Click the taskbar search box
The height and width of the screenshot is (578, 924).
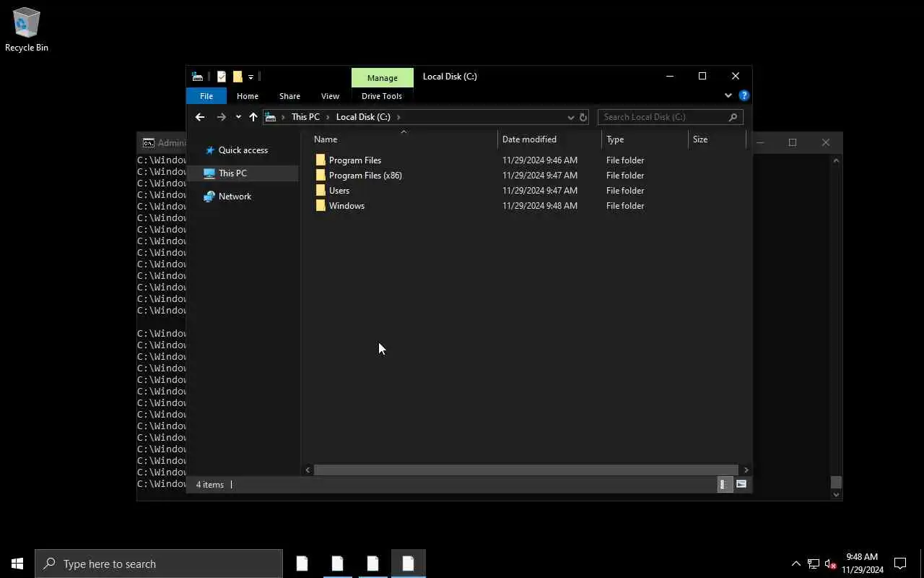pyautogui.click(x=159, y=564)
